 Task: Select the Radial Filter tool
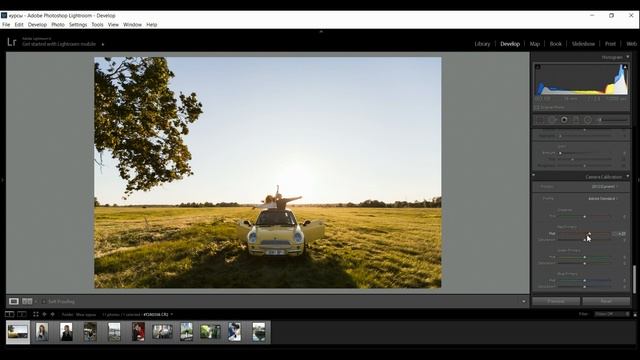click(x=588, y=120)
